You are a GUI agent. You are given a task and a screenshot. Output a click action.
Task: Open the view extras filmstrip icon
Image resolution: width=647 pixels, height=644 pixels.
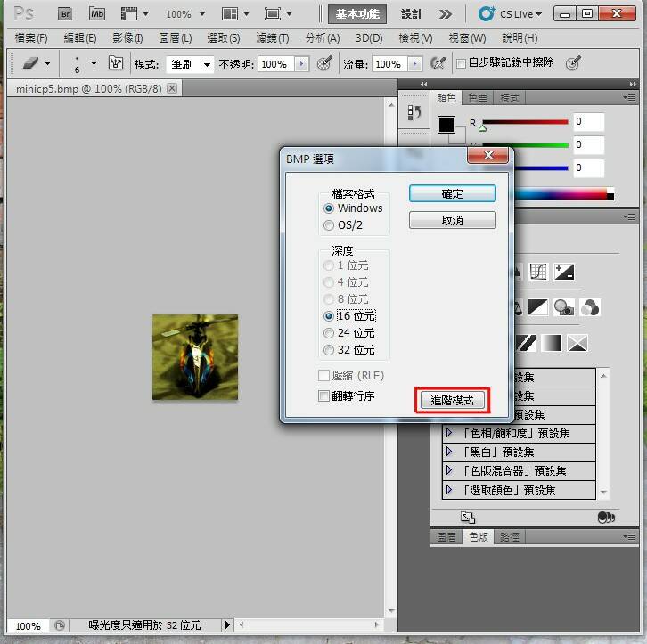[x=129, y=14]
